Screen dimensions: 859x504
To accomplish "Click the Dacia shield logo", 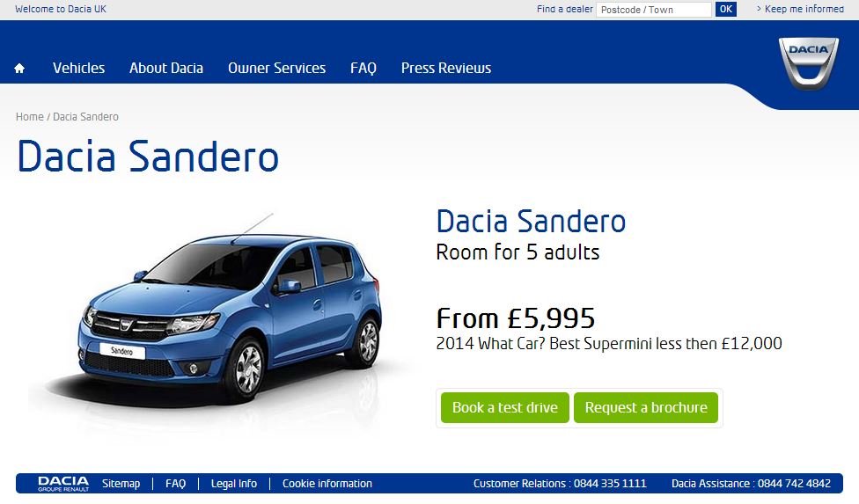I will click(x=809, y=63).
